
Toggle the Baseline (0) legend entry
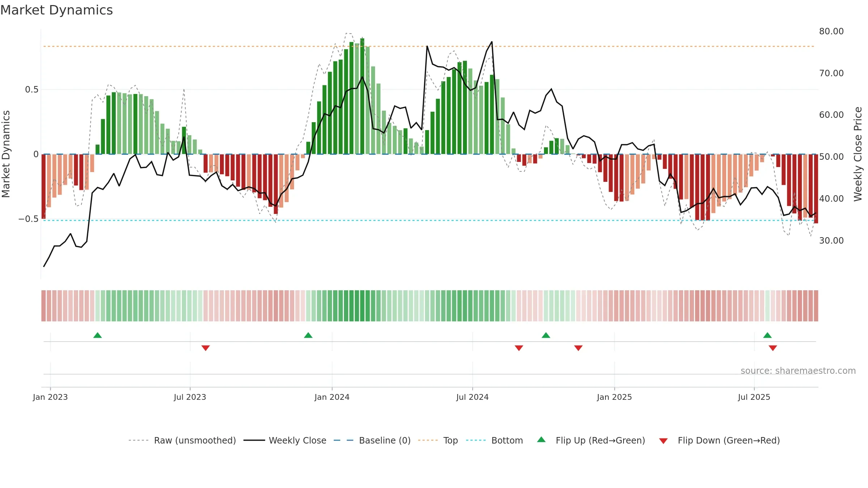[x=372, y=440]
